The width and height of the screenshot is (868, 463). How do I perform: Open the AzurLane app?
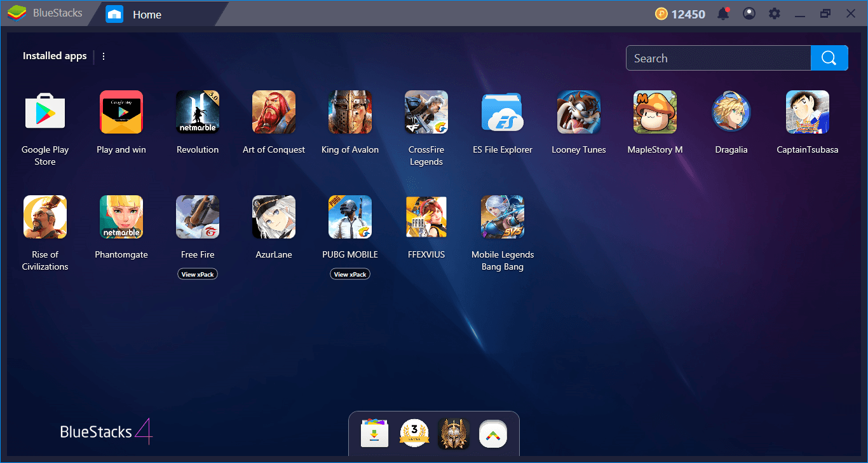[274, 217]
